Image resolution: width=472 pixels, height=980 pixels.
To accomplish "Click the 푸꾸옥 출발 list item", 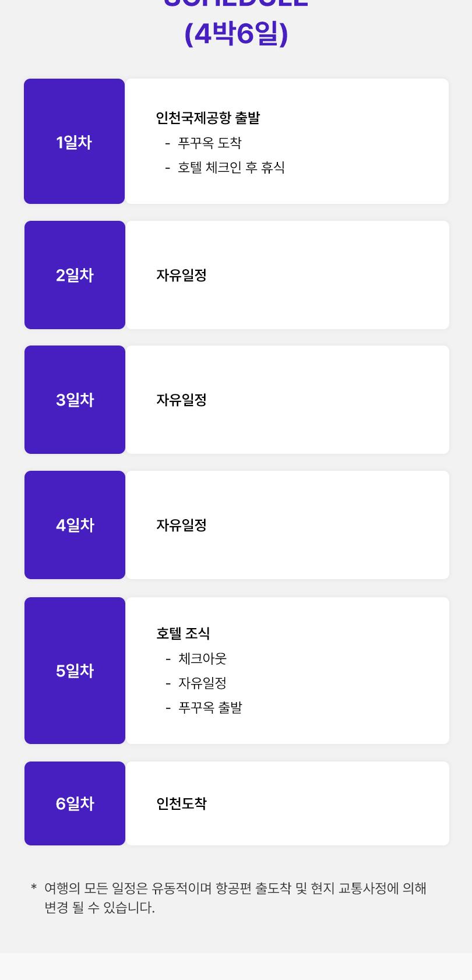I will pos(210,707).
